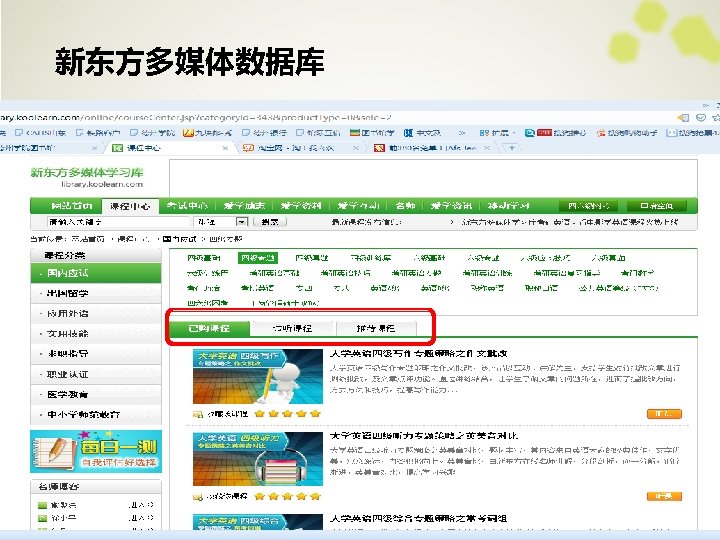The width and height of the screenshot is (720, 540).
Task: Open the 课程中心 navigation tab
Action: (x=130, y=206)
